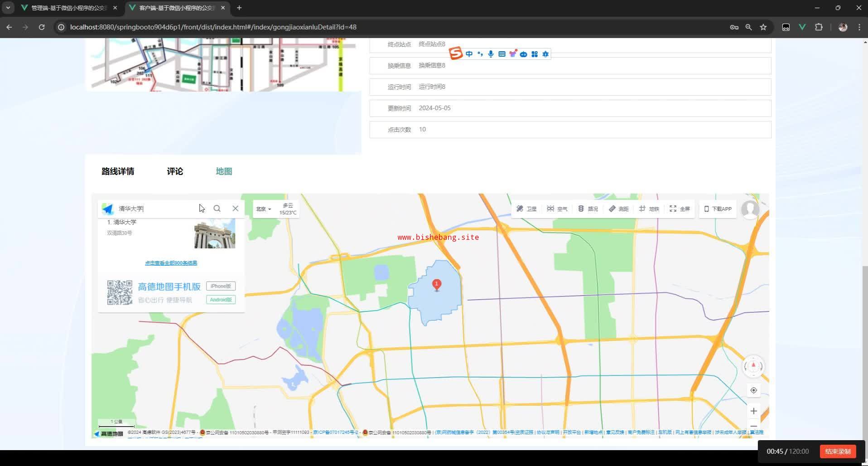Select the distance measuring (测距) tool
Viewport: 868px width, 466px height.
618,209
